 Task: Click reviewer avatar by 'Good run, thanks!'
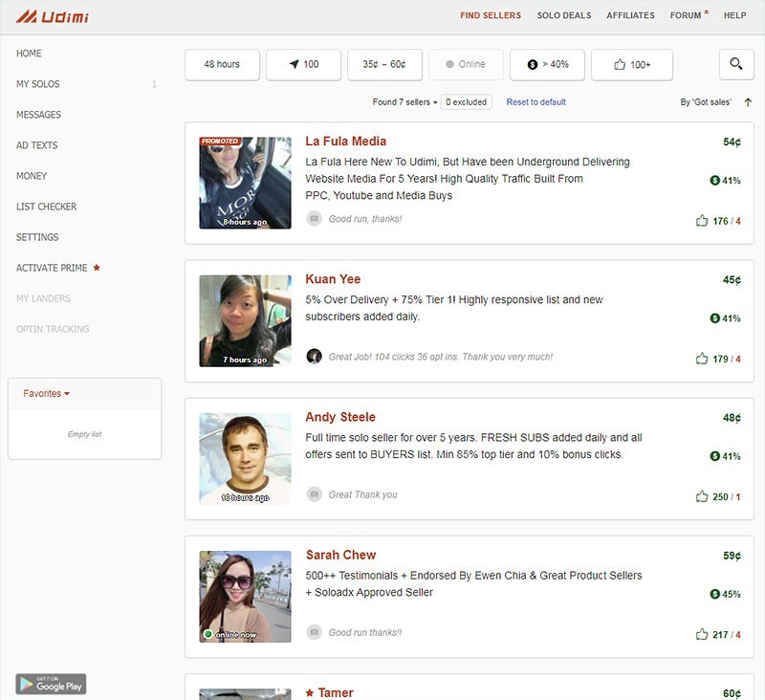315,219
